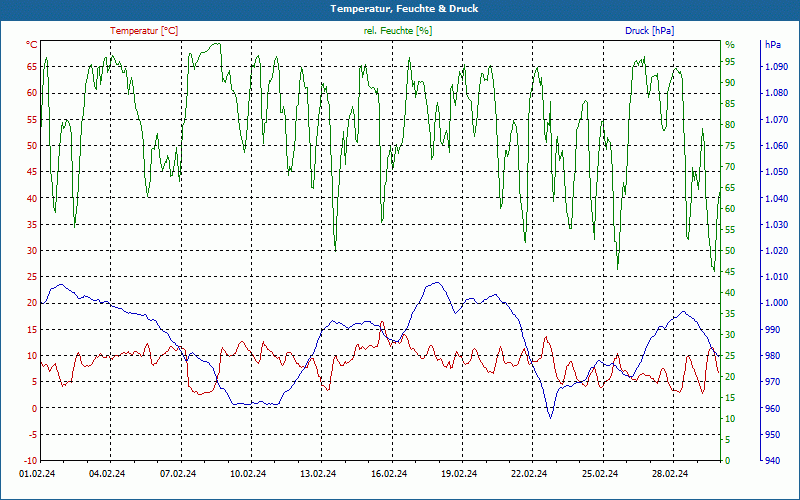
Task: Click the date label 16.02.24
Action: [389, 474]
